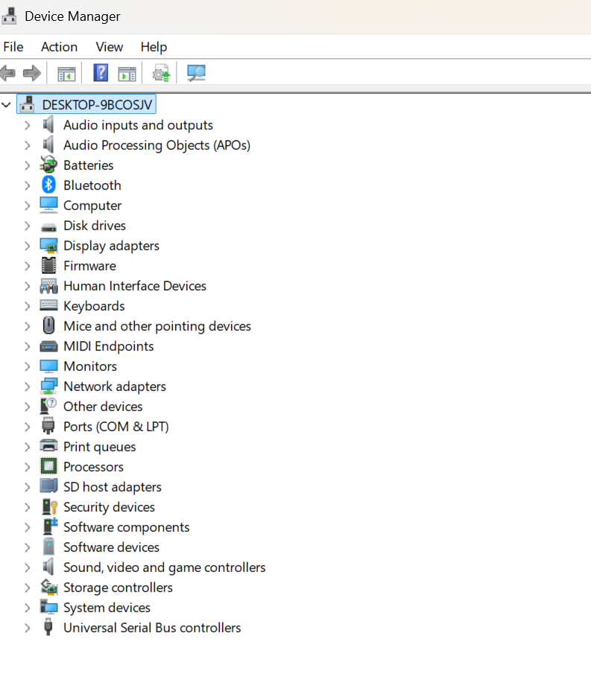Image resolution: width=591 pixels, height=700 pixels.
Task: Select the Print queues label
Action: (100, 446)
